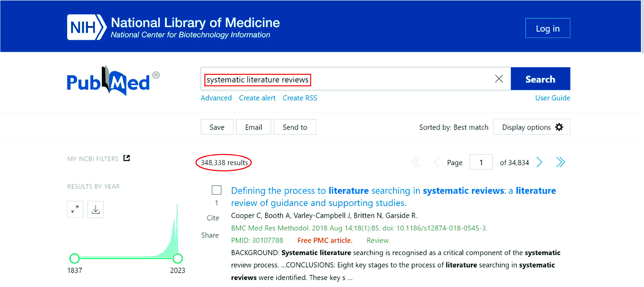644x287 pixels.
Task: Expand the results by year chart
Action: click(75, 209)
